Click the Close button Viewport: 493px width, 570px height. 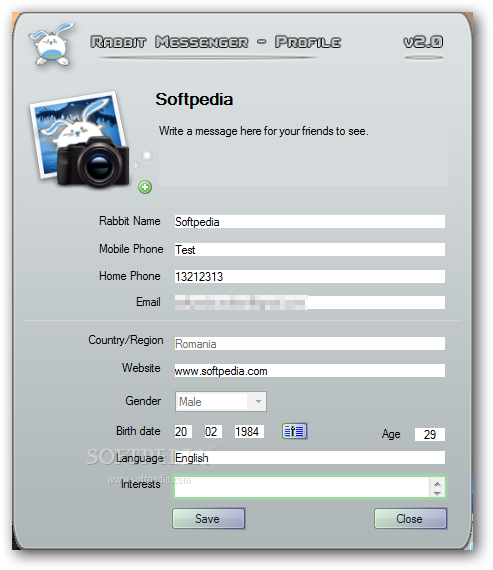point(410,518)
